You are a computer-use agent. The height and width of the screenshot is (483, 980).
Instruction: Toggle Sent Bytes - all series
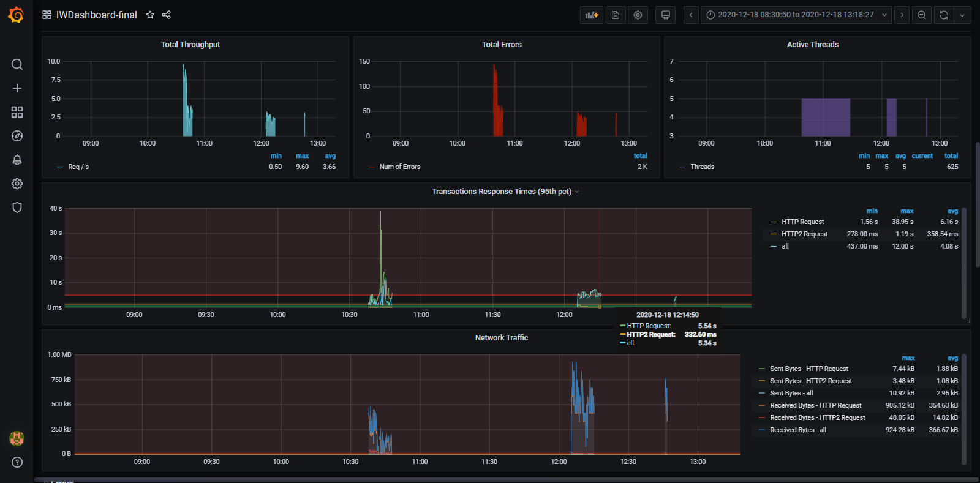click(791, 393)
